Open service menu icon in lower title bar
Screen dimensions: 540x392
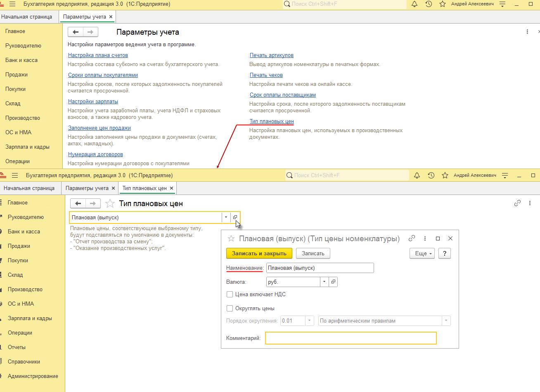pos(505,176)
